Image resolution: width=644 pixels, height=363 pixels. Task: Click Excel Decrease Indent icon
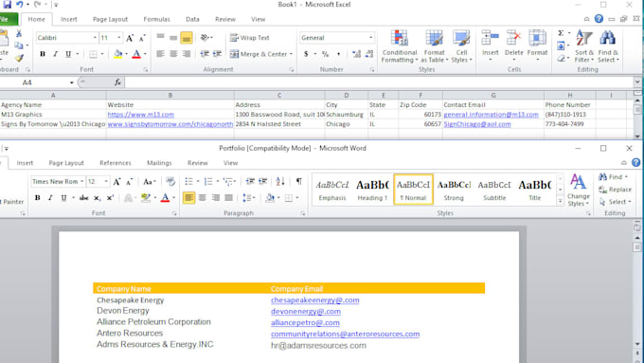click(205, 54)
